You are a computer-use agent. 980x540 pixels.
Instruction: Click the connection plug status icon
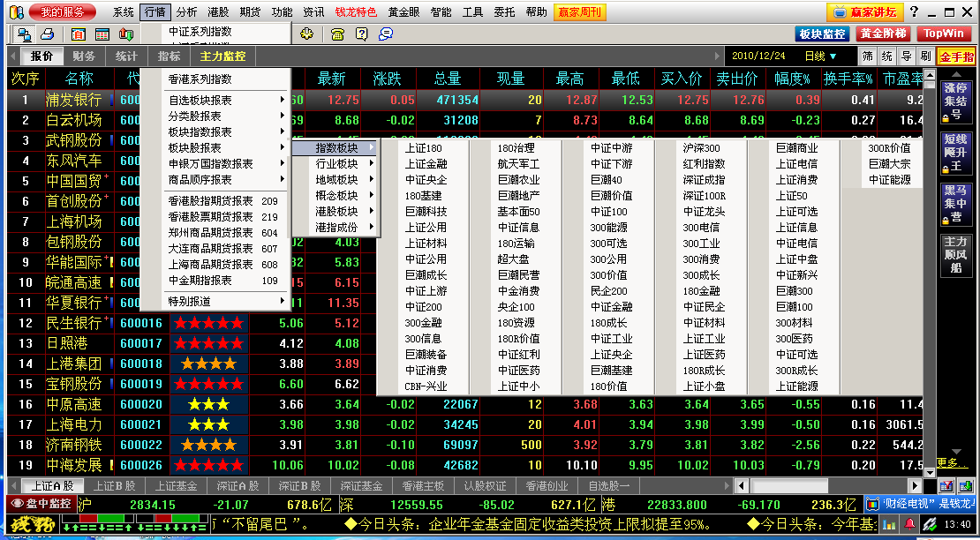click(x=930, y=524)
